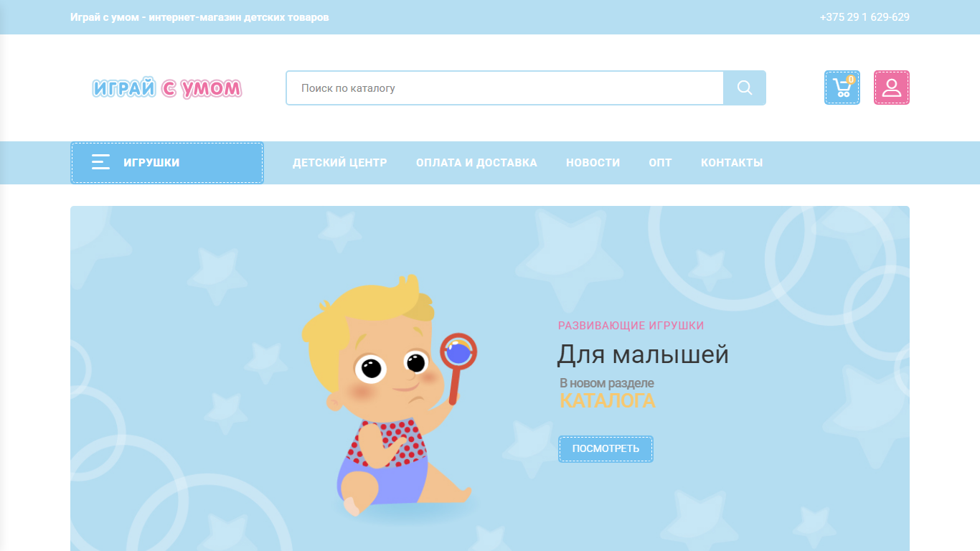Go to ОПЛАТА И ДОСТАВКА page
The width and height of the screenshot is (980, 551).
(476, 163)
